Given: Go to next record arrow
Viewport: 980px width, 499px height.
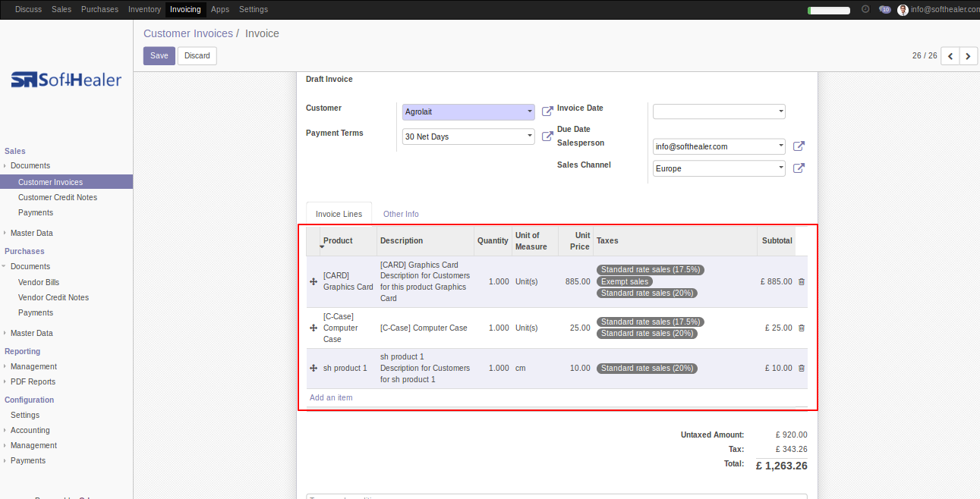Looking at the screenshot, I should click(969, 55).
